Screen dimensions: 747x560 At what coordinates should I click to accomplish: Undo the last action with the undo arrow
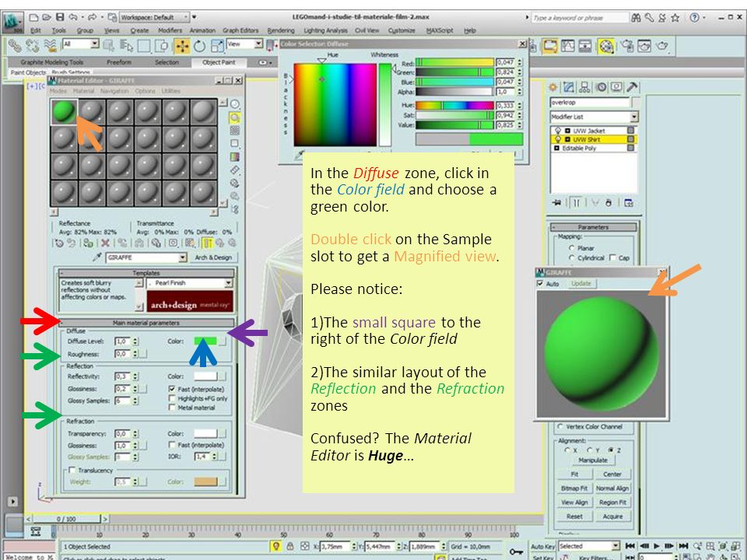click(73, 17)
